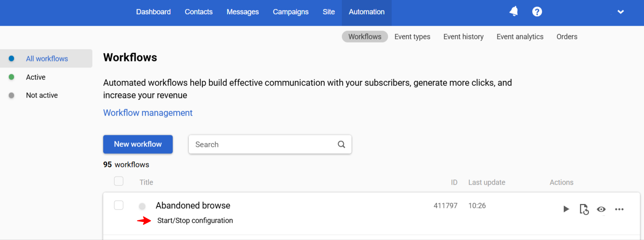
Task: Click the 10:26 last update time
Action: 477,205
